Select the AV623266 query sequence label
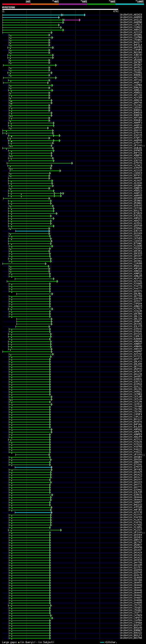Image resolution: width=146 pixels, height=644 pixels. 8,7
